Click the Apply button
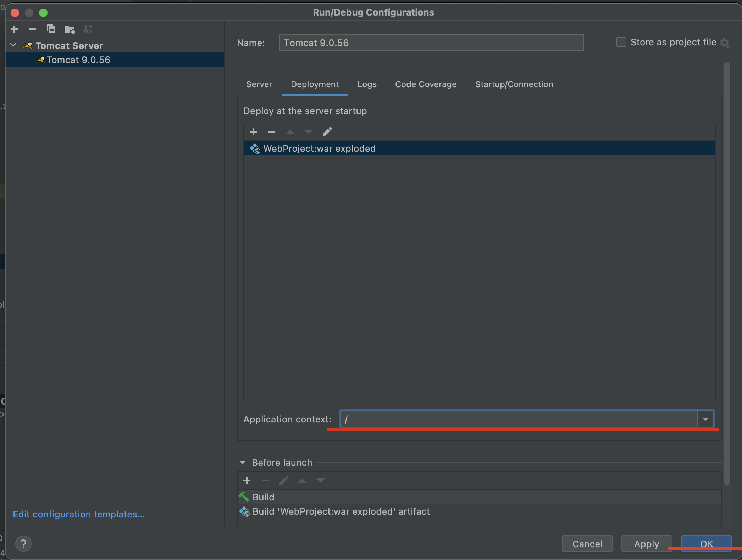The width and height of the screenshot is (742, 560). [x=646, y=544]
